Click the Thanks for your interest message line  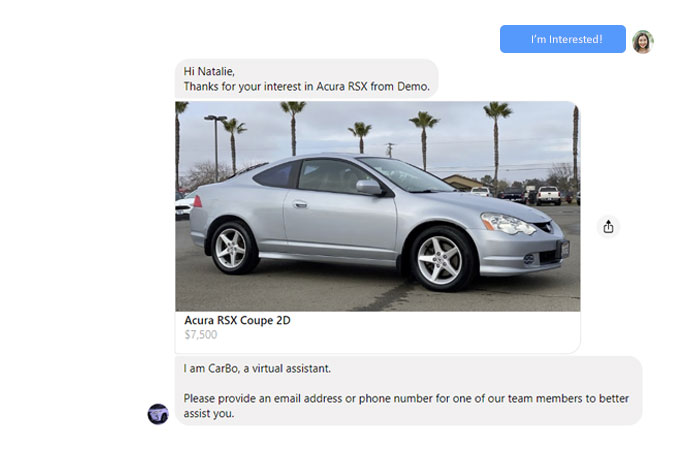[x=306, y=86]
